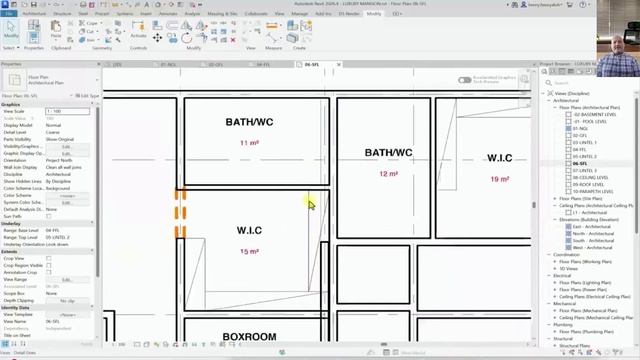Click the Create Assembly icon
Viewport: 640px width, 360px height.
[293, 25]
